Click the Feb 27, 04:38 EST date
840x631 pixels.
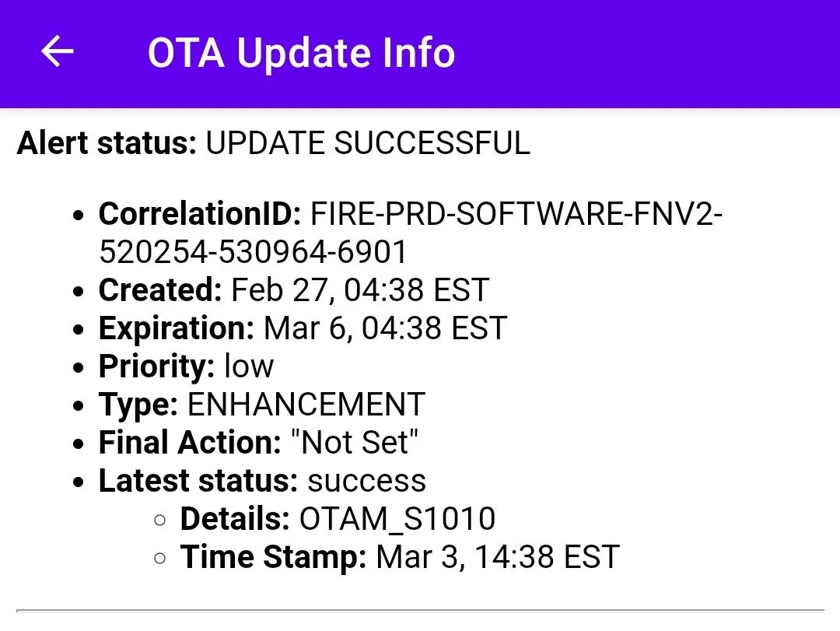(x=360, y=290)
